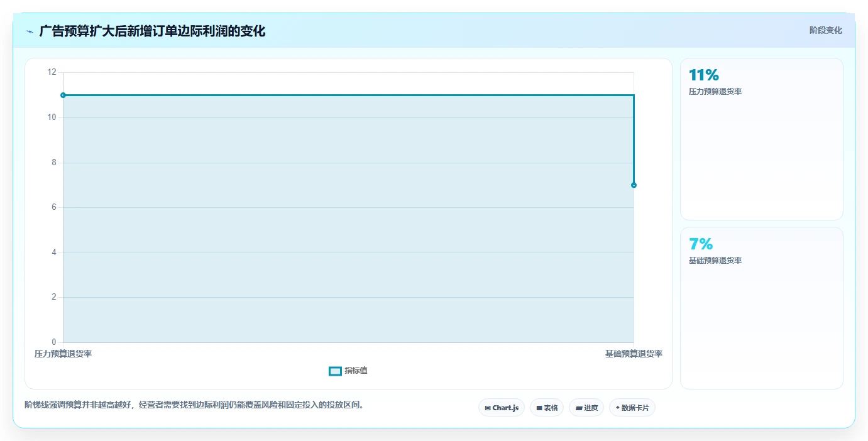Click the y-axis tick label 8

pyautogui.click(x=54, y=162)
